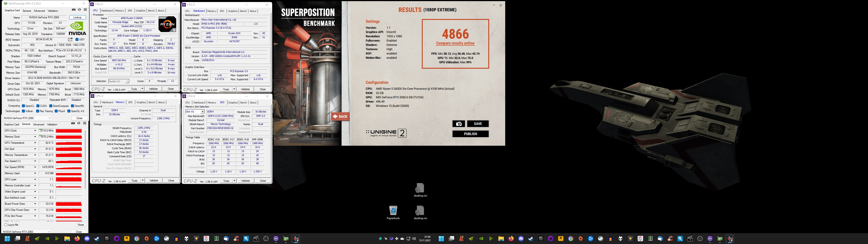Click Validate button in CPU-Z Mainboard window
The height and width of the screenshot is (244, 868).
(x=245, y=89)
